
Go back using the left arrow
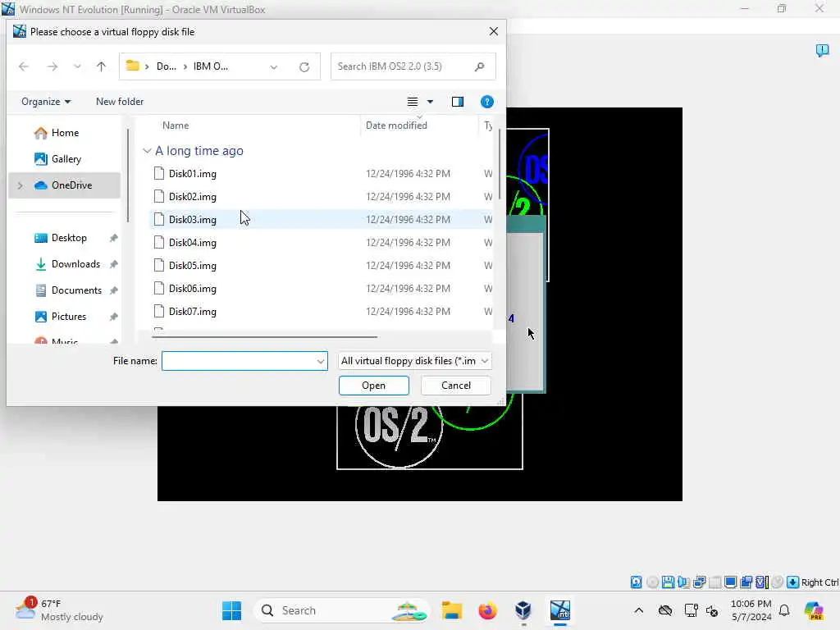(24, 66)
